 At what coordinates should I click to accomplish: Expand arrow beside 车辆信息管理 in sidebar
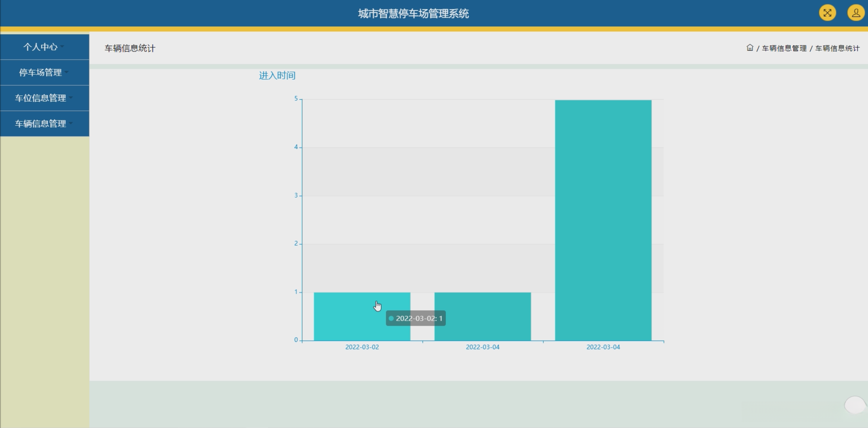coord(71,123)
